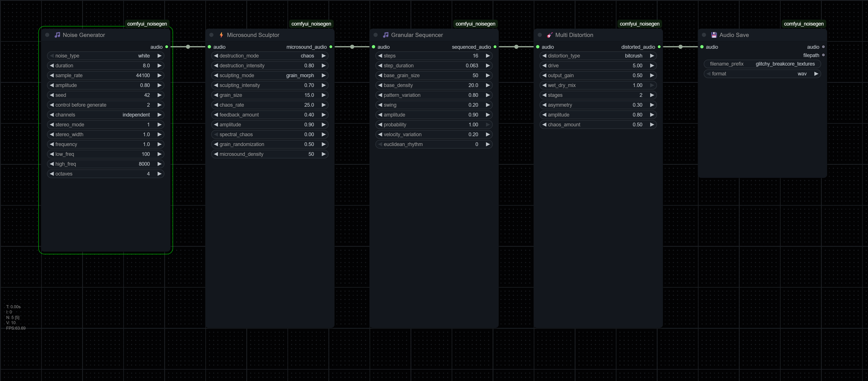Click the filename_prefix text field
The height and width of the screenshot is (381, 868).
coord(762,64)
